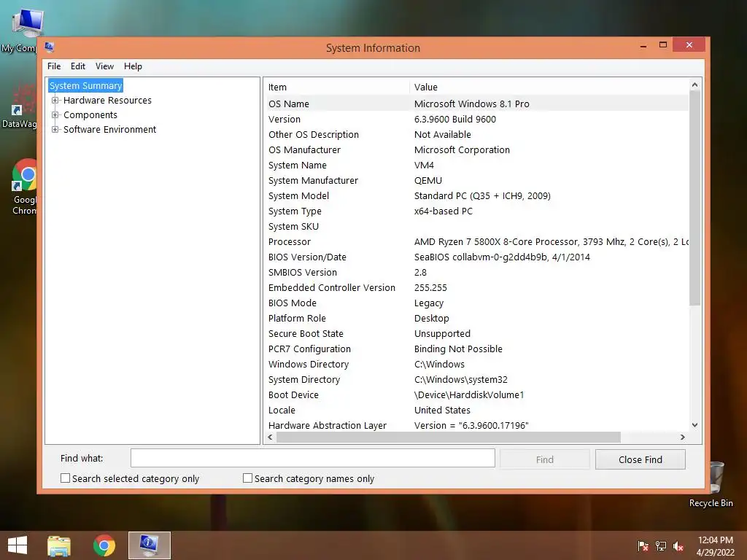This screenshot has height=560, width=747.
Task: Select the Locale row
Action: click(x=476, y=410)
